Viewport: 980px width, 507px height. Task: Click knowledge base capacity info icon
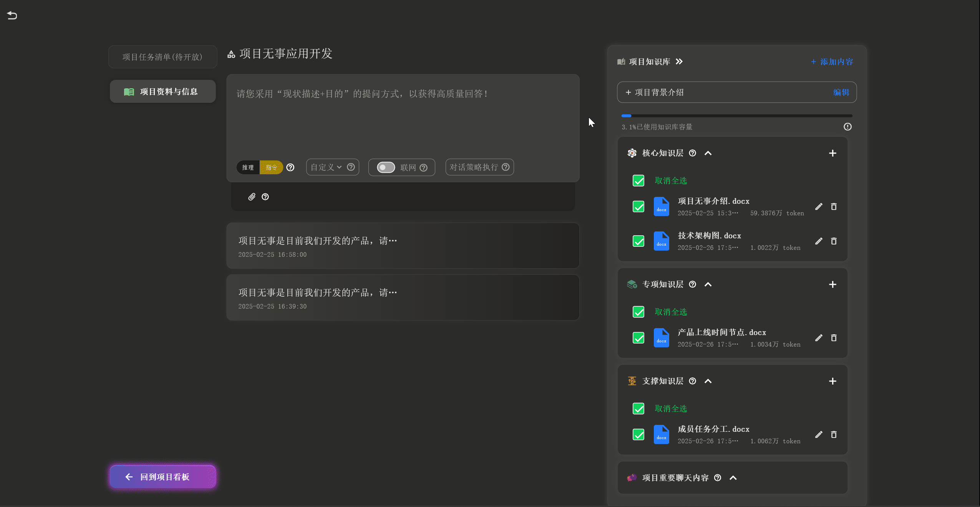847,127
